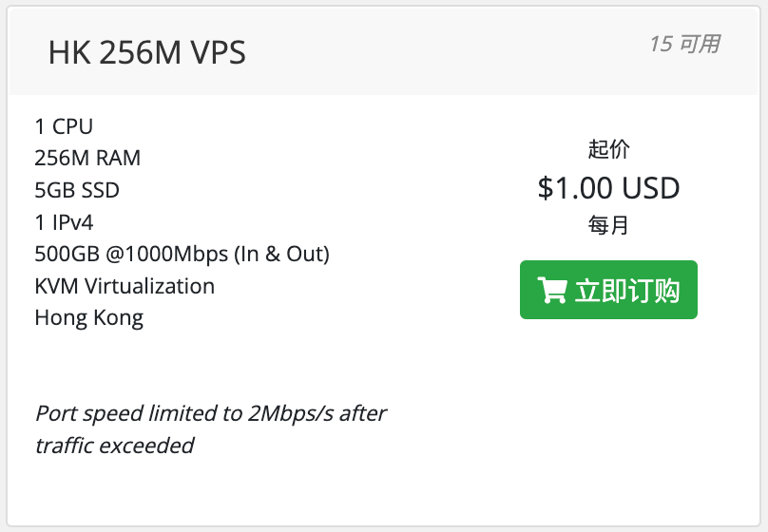Viewport: 768px width, 532px height.
Task: Click the Hong Kong location text
Action: tap(88, 318)
